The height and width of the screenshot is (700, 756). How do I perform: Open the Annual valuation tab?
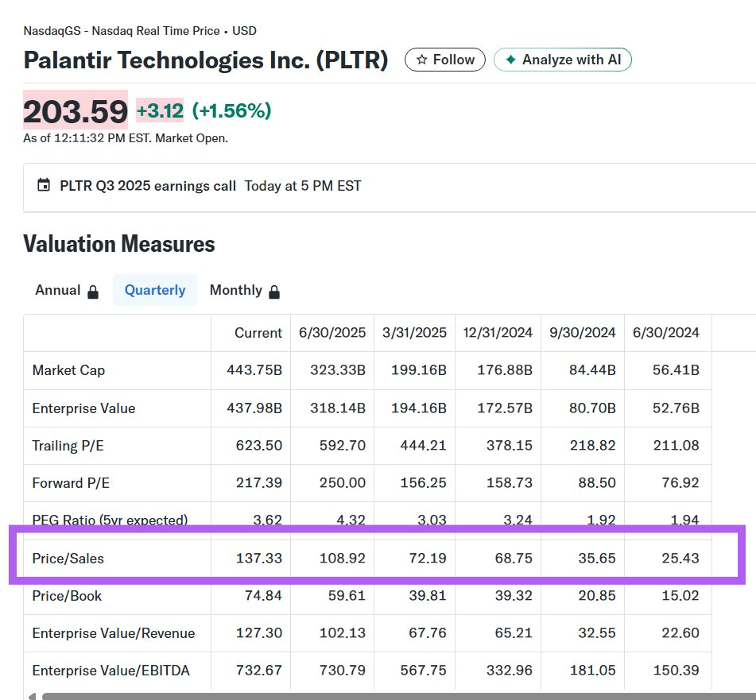coord(57,290)
